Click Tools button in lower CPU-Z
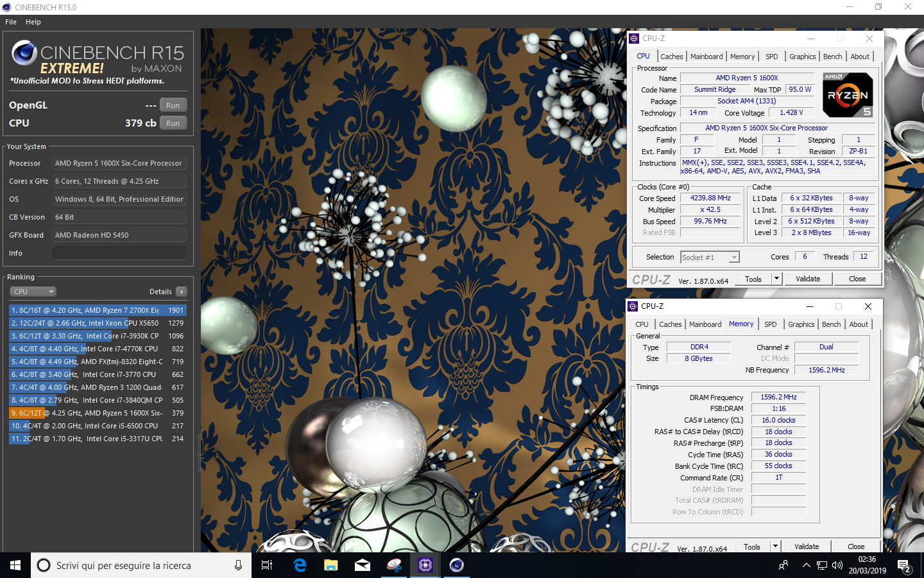This screenshot has width=924, height=578. coord(752,547)
